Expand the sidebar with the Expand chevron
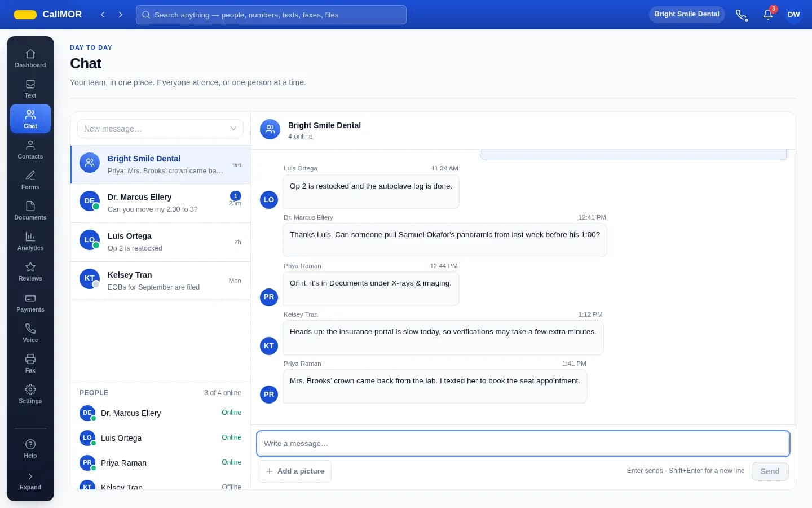812x508 pixels. 30,480
